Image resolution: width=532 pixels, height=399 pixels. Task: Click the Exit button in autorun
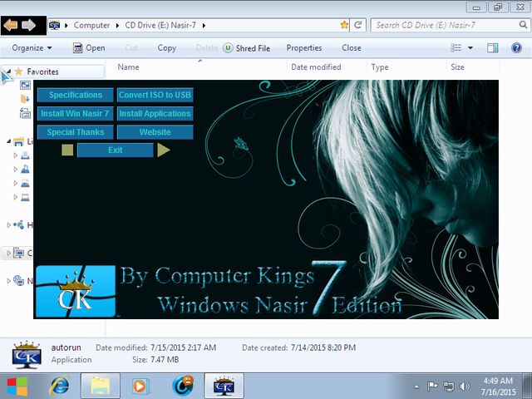click(116, 150)
